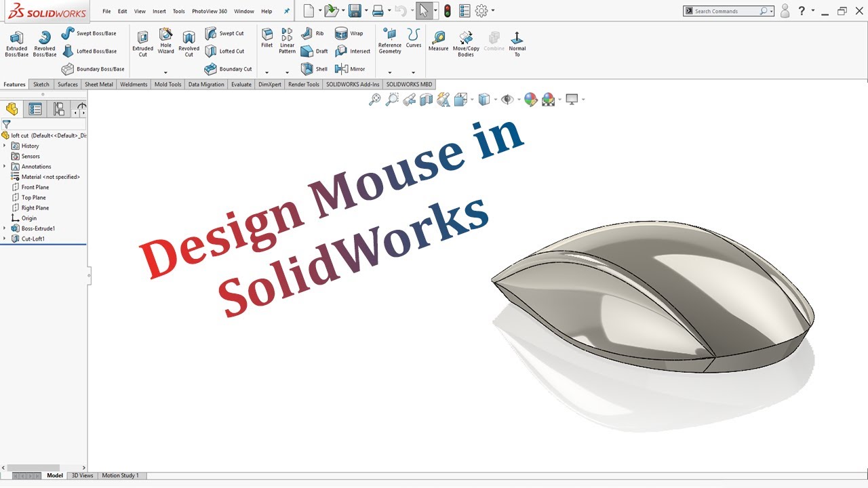Open Hole Wizard
Image resolution: width=868 pixels, height=488 pixels.
pyautogui.click(x=165, y=41)
